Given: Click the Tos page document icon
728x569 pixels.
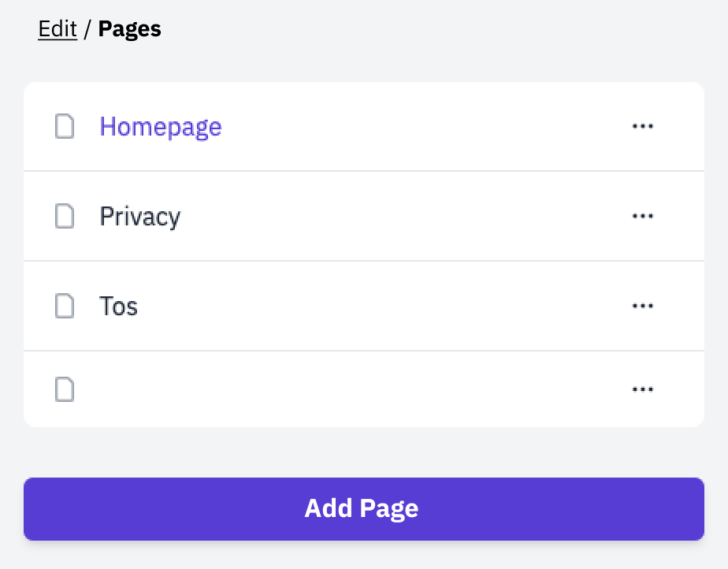Looking at the screenshot, I should tap(65, 306).
